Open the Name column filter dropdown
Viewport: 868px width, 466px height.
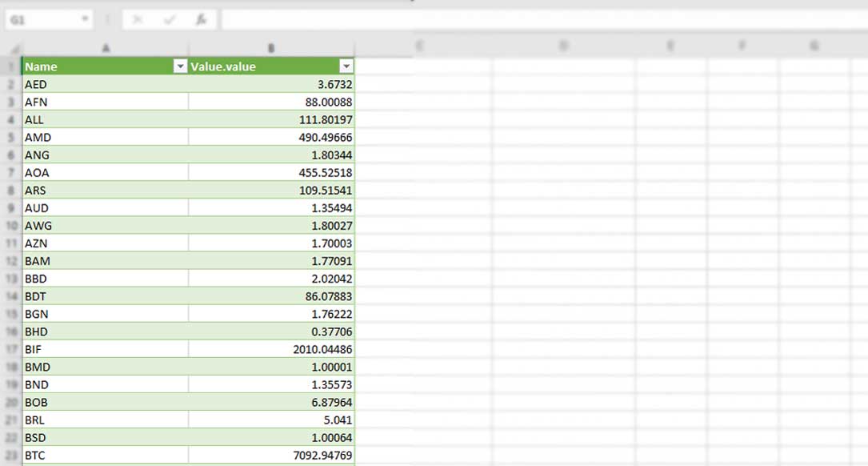[180, 66]
